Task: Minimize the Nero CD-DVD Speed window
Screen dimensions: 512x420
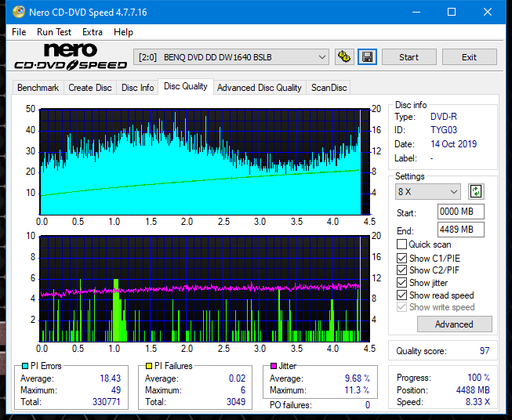Action: (x=416, y=12)
